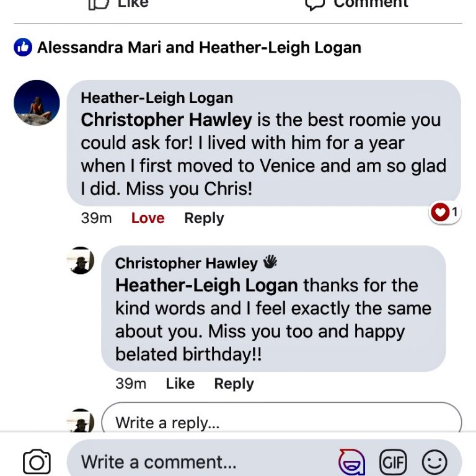Tap the Comment speech bubble icon at top
Image resolution: width=476 pixels, height=476 pixels.
pos(315,4)
